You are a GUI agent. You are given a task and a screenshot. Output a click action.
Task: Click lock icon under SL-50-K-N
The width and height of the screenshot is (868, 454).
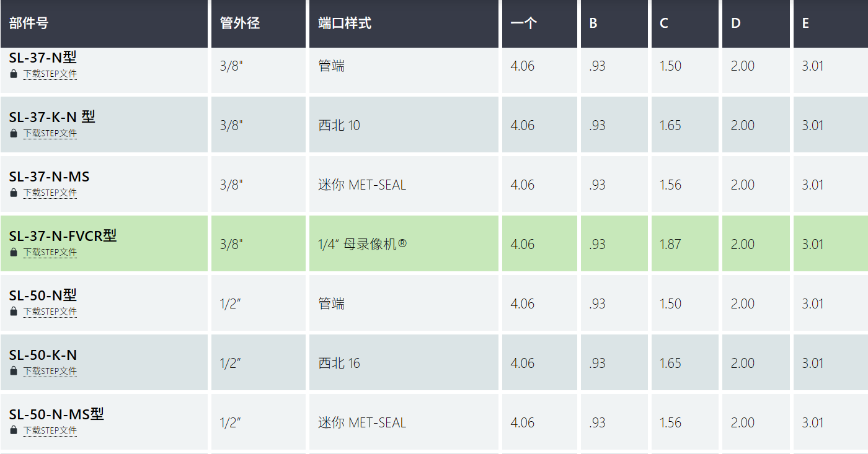[x=14, y=371]
